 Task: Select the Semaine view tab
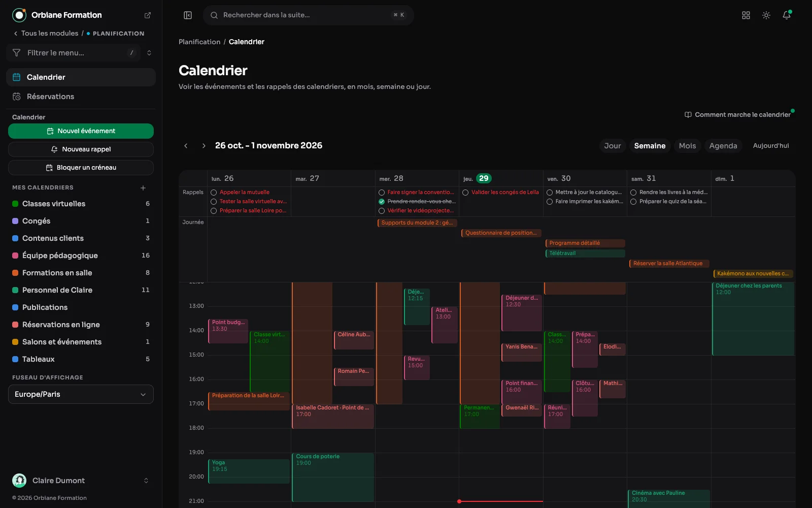pos(650,146)
